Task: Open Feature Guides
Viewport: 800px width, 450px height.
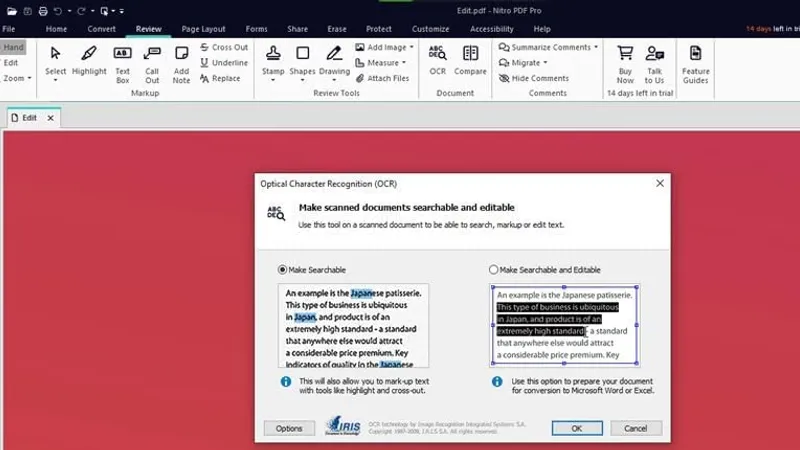Action: pyautogui.click(x=695, y=65)
